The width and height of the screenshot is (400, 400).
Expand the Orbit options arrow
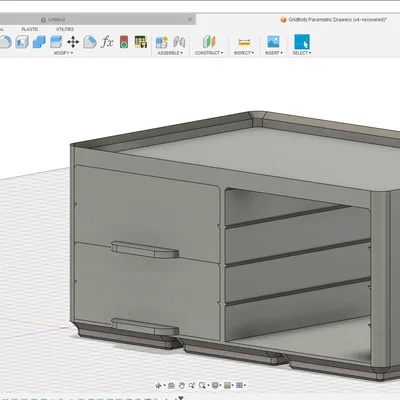164,386
